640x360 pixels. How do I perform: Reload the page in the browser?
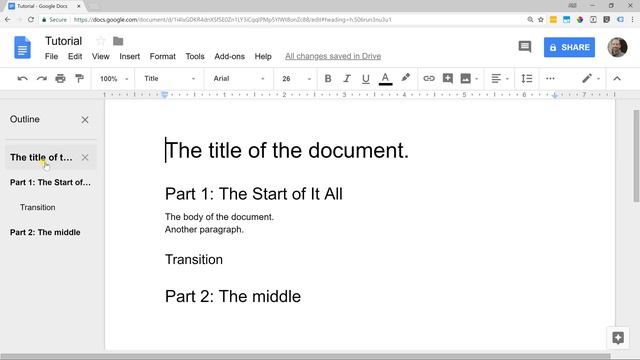(x=31, y=20)
